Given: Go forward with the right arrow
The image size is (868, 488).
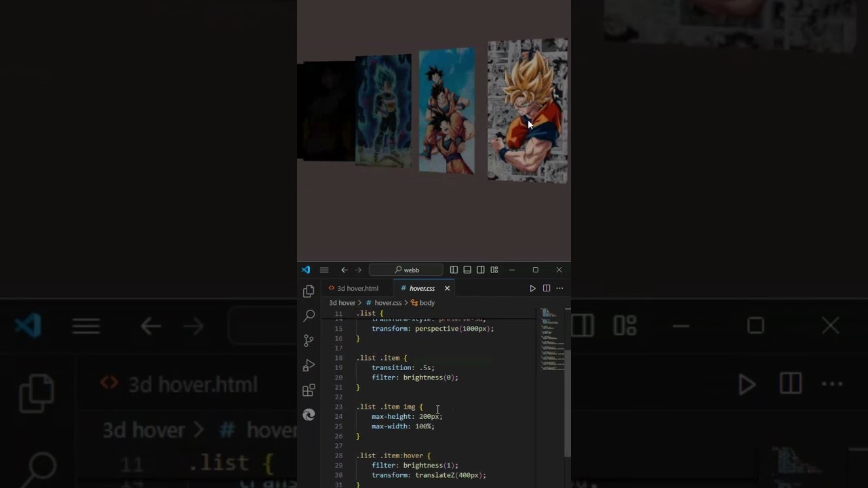Looking at the screenshot, I should (358, 270).
